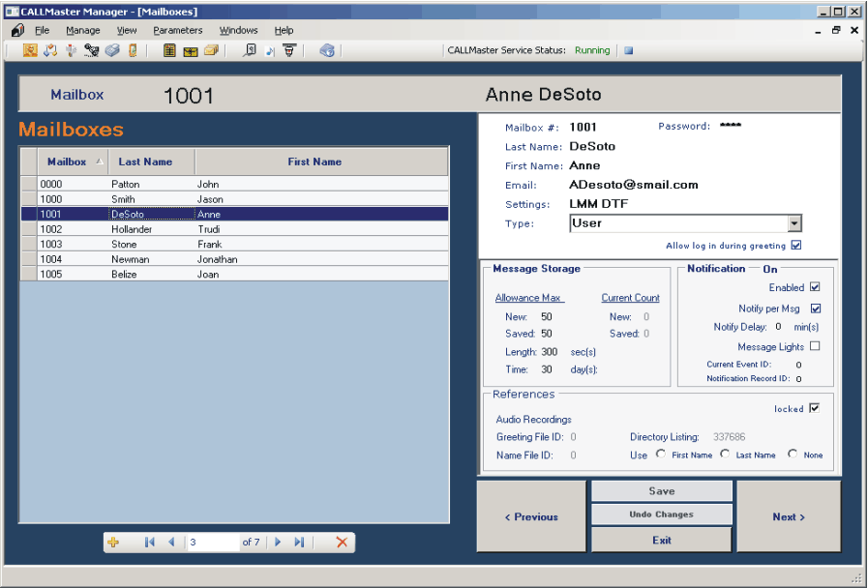Toggle the Notify per Msg checkbox
The image size is (868, 588).
point(816,309)
